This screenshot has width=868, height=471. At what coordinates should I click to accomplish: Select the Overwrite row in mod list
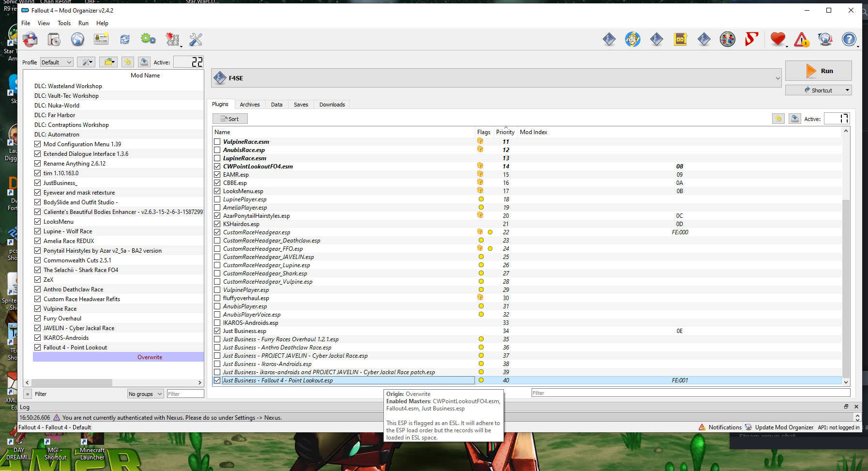[118, 357]
